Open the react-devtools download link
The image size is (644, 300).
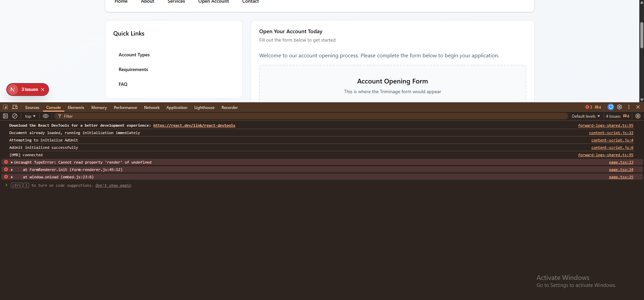(x=194, y=125)
